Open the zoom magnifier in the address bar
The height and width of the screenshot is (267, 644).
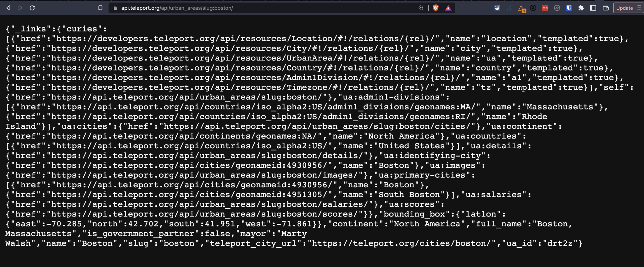(x=421, y=8)
